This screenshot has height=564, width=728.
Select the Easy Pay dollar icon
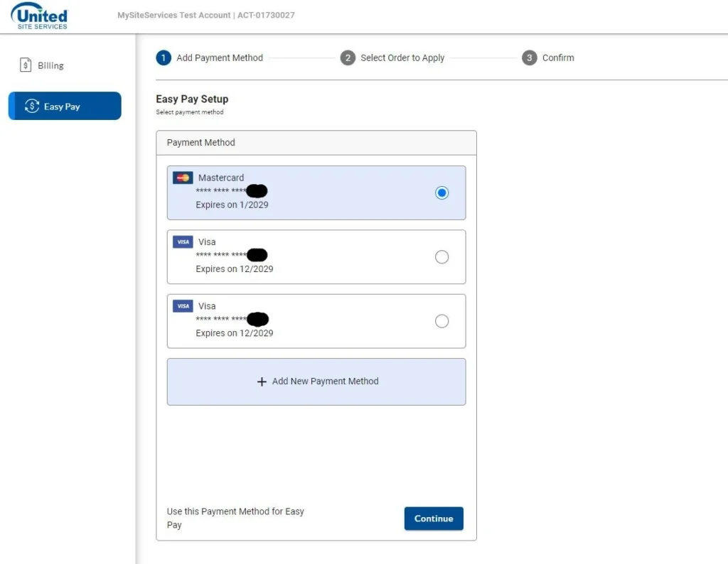click(31, 106)
